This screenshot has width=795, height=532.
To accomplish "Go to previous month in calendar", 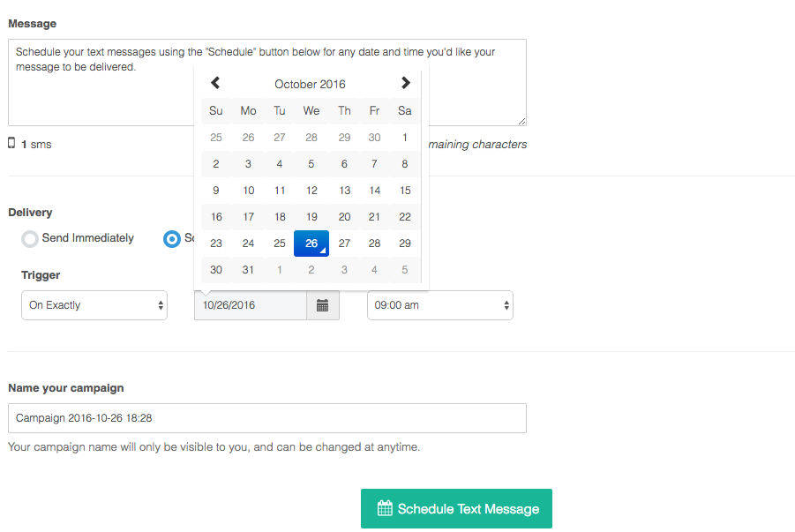I will coord(215,83).
